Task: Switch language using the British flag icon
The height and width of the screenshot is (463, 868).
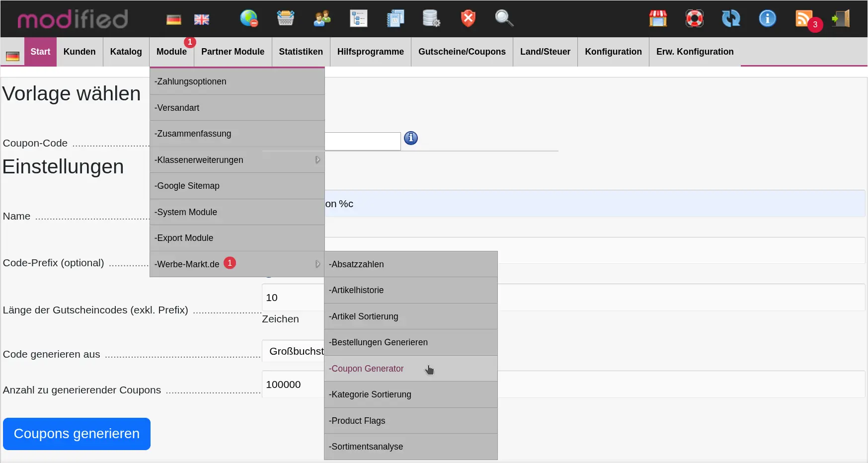Action: 201,19
